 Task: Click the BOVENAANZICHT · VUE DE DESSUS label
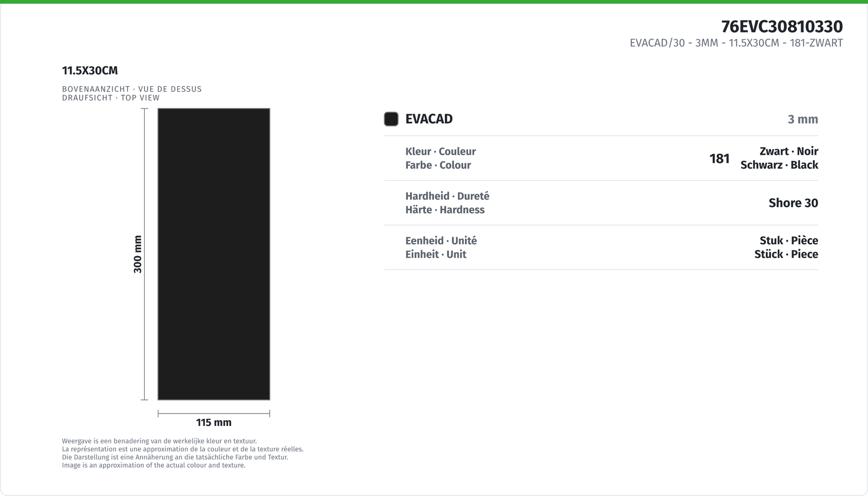(132, 89)
